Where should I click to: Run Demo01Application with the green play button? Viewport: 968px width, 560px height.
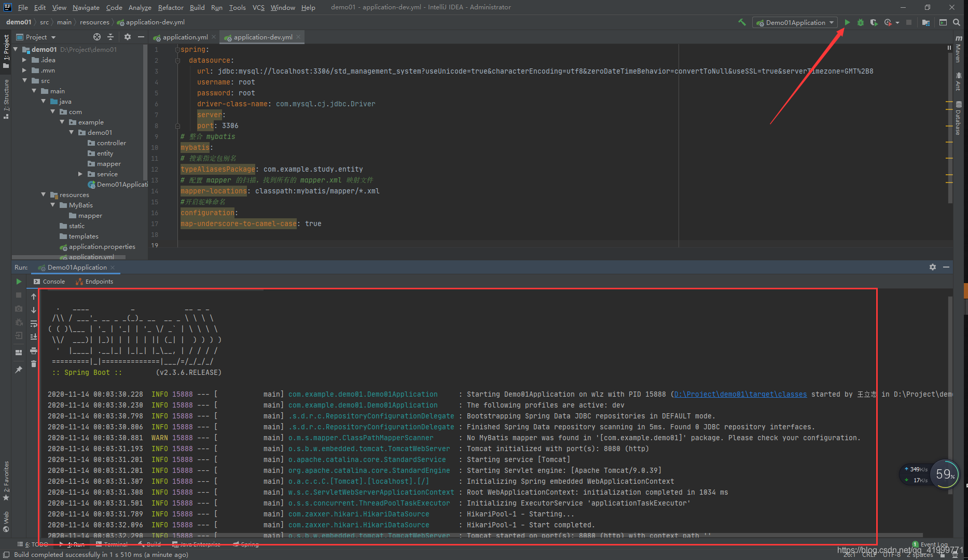[x=847, y=22]
